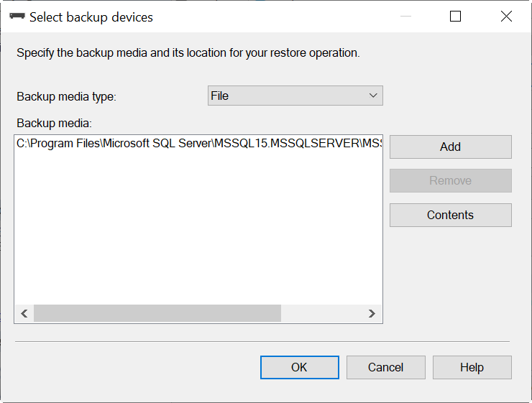This screenshot has width=532, height=403.
Task: Click the Add button
Action: point(451,147)
